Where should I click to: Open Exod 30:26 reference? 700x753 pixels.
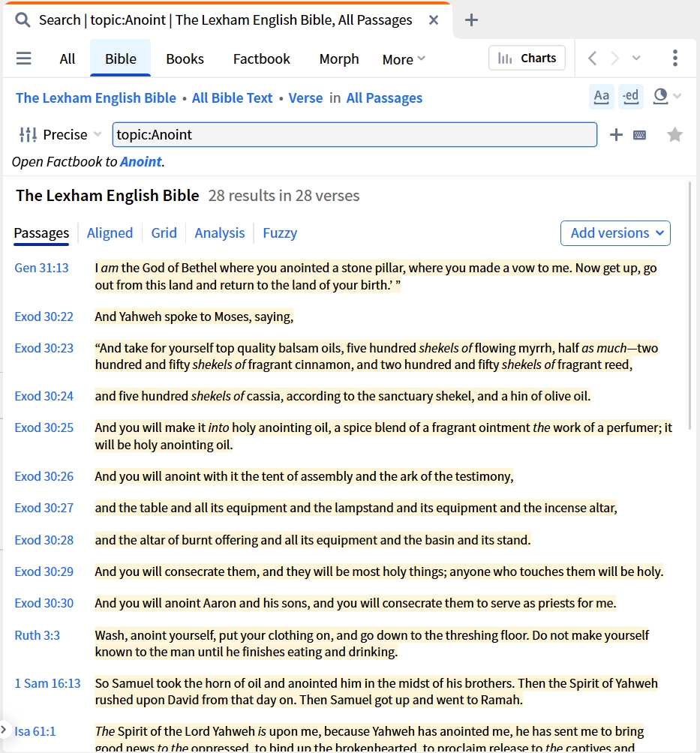(44, 476)
